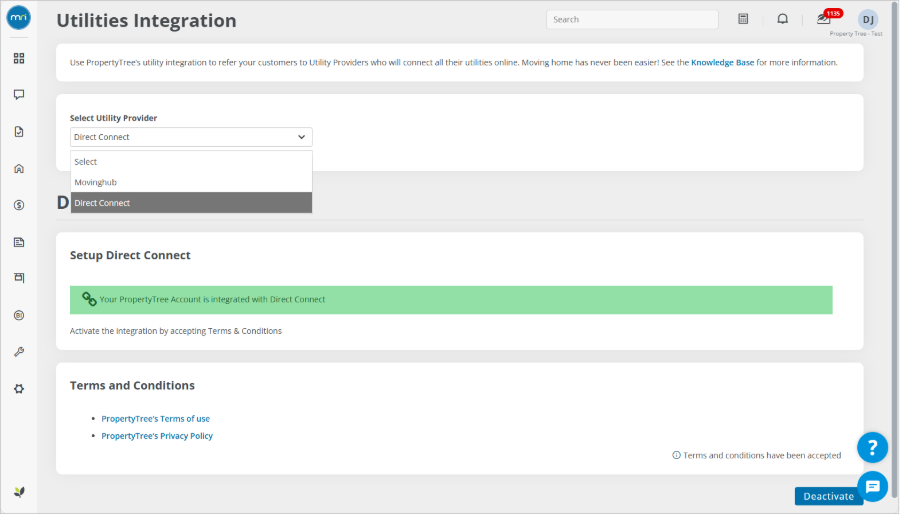Viewport: 900px width, 514px height.
Task: Click the 'Setup Direct Connect' heading
Action: 130,255
